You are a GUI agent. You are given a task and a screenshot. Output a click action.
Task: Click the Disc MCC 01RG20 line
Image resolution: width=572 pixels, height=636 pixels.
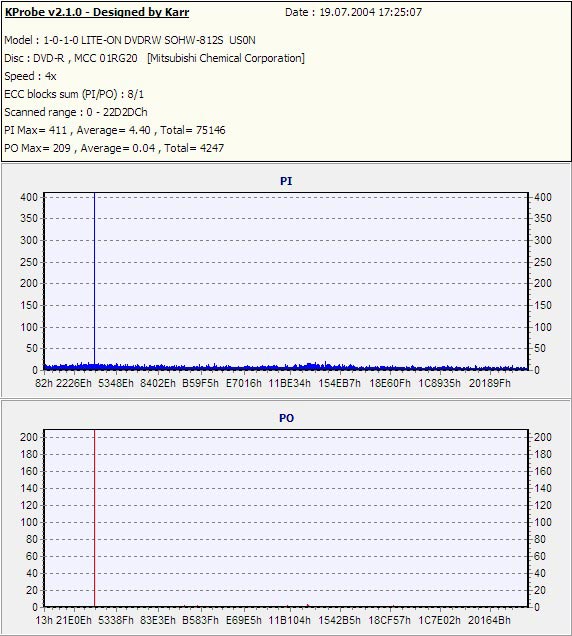click(x=155, y=58)
